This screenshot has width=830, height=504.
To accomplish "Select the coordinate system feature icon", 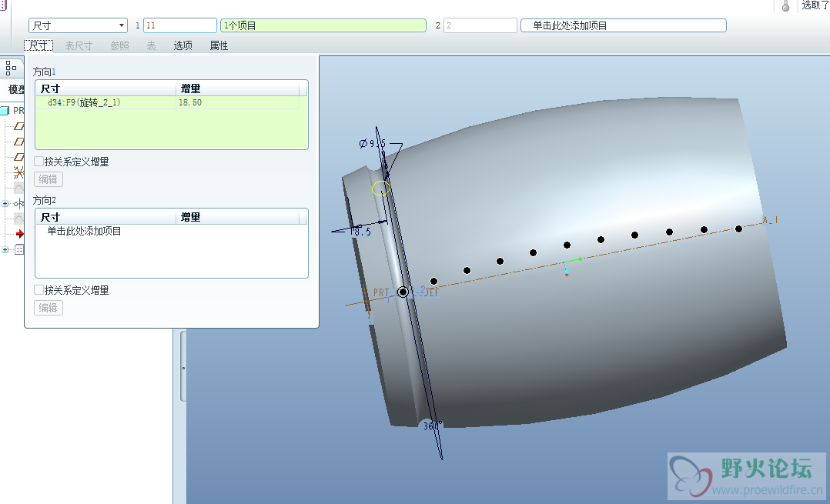I will [18, 172].
